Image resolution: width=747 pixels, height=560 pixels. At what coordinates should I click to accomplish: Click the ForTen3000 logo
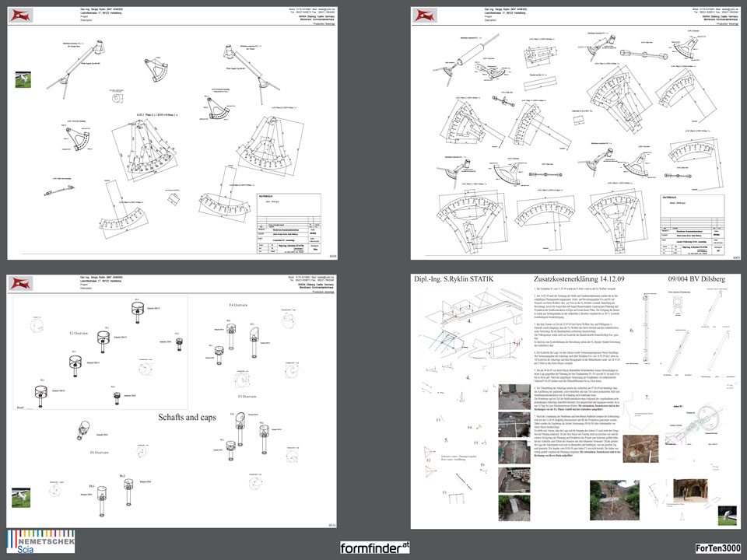tap(717, 548)
